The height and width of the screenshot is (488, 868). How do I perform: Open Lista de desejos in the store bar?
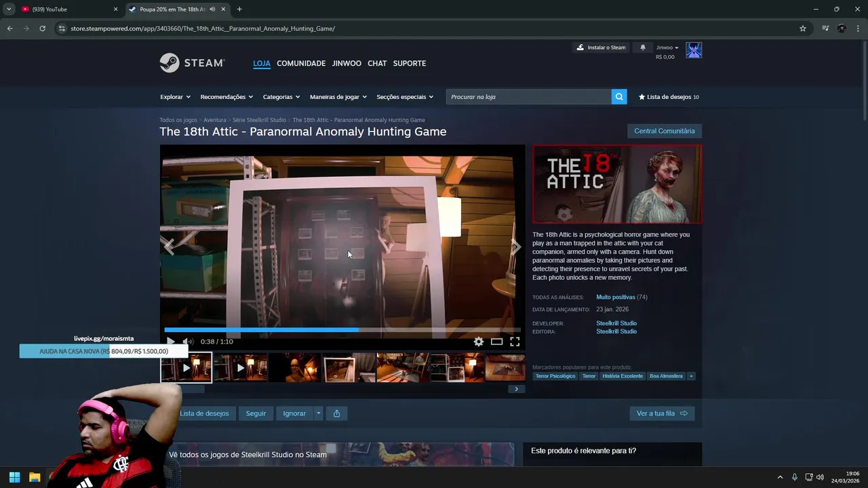tap(669, 97)
